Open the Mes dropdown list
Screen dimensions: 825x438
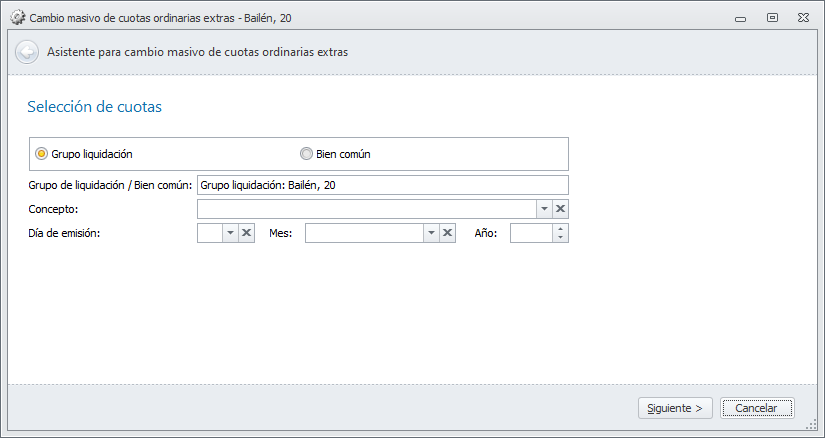432,233
